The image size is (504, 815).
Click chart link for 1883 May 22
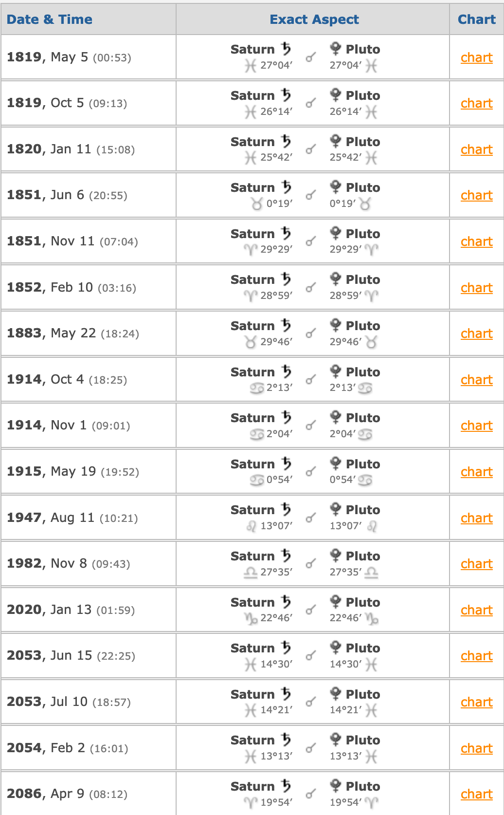476,333
